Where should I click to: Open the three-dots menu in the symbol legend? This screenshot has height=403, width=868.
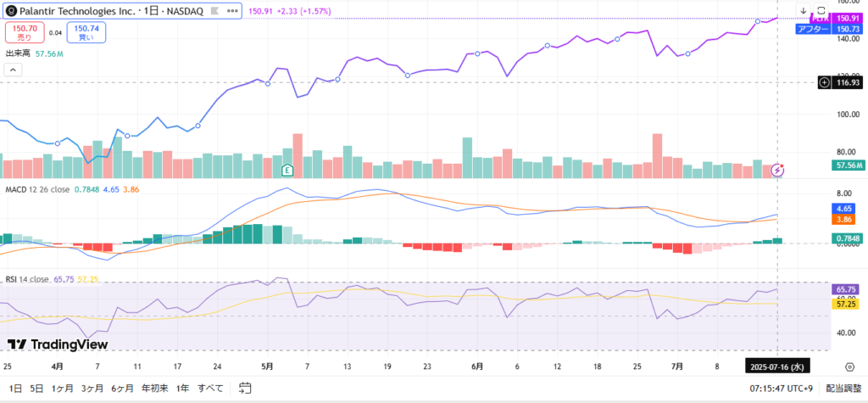233,10
